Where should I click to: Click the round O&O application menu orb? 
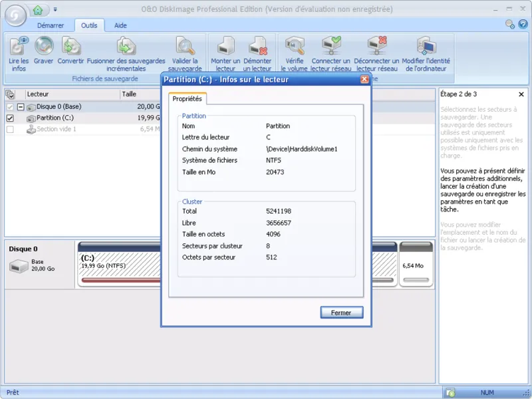(x=15, y=15)
